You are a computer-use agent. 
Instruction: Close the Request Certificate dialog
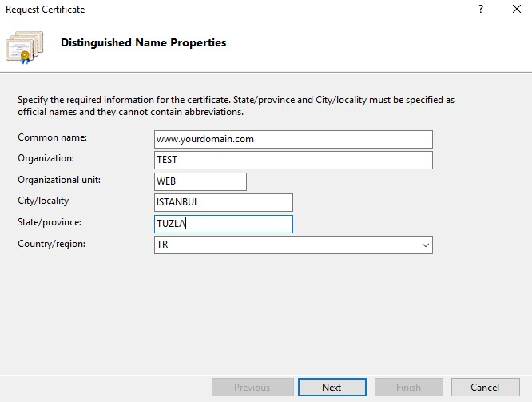pyautogui.click(x=517, y=10)
